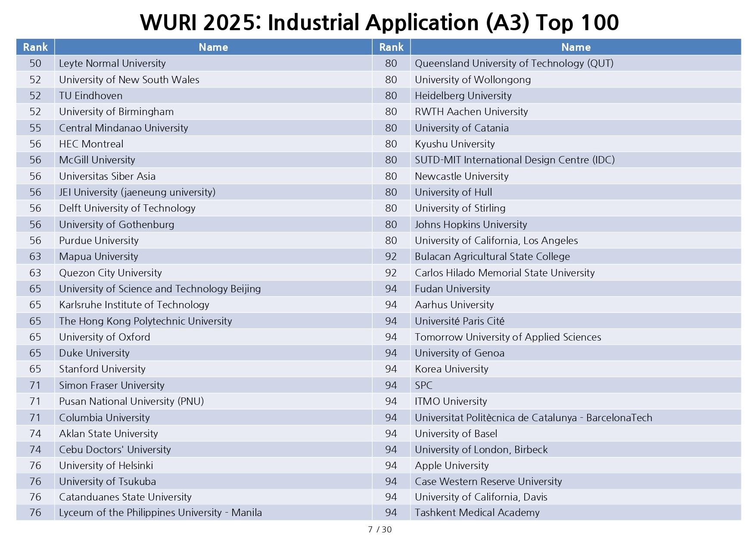Select 'Leyte Normal University' row text

(x=112, y=63)
